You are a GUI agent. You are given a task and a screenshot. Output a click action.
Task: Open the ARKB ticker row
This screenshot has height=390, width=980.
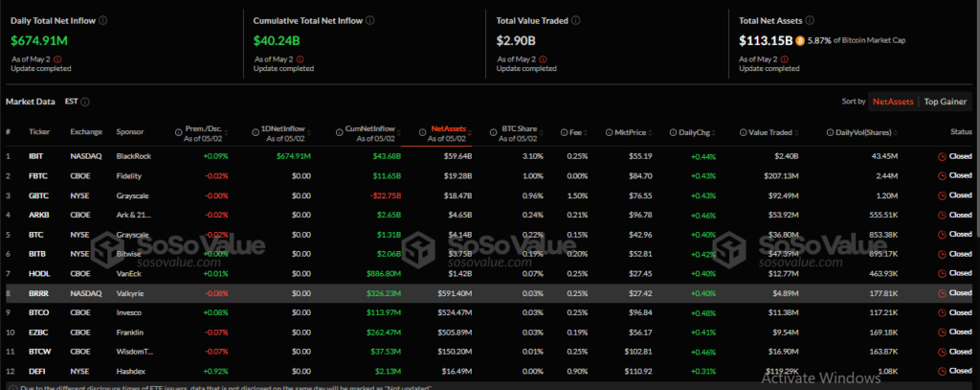click(x=38, y=215)
